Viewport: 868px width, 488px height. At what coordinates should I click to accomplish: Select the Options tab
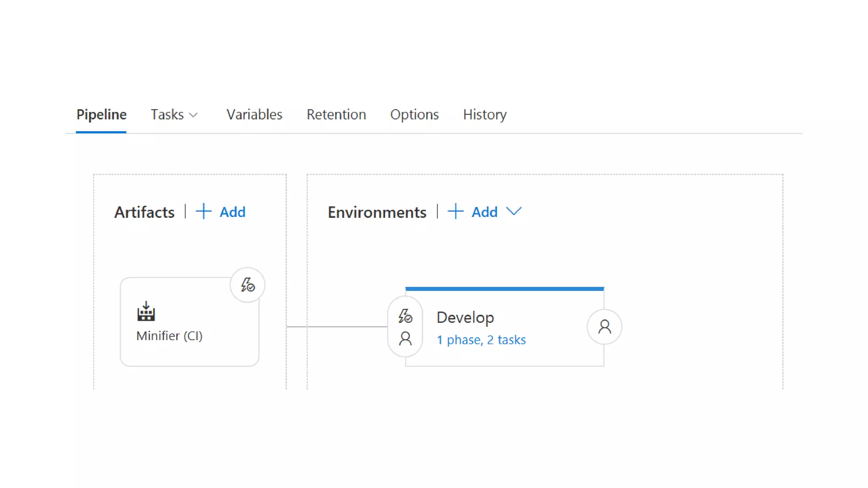pyautogui.click(x=414, y=114)
